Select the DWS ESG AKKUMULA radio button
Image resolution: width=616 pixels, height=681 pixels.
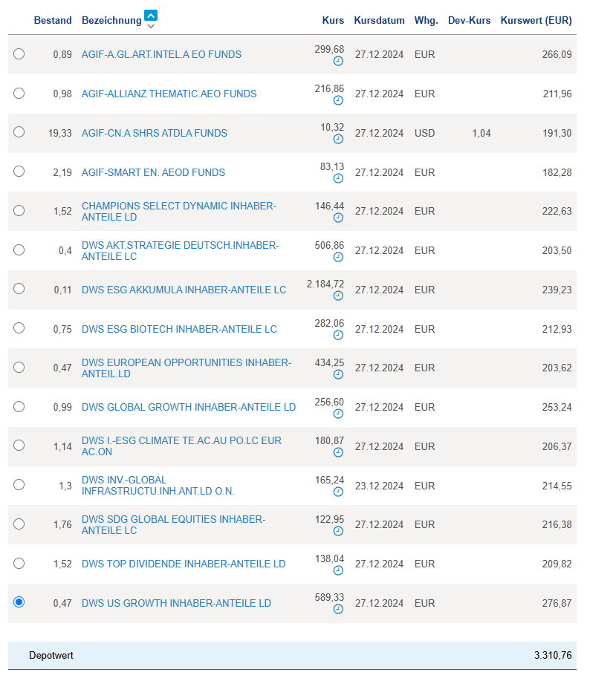coord(19,289)
